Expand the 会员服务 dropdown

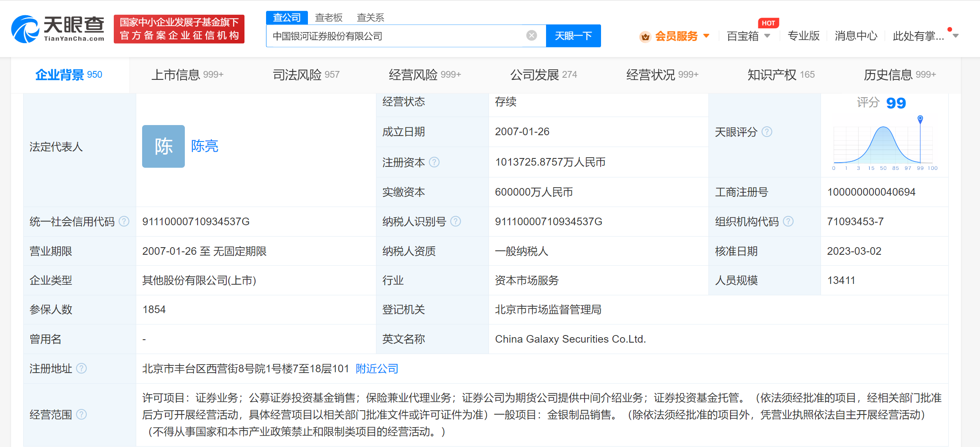(706, 36)
